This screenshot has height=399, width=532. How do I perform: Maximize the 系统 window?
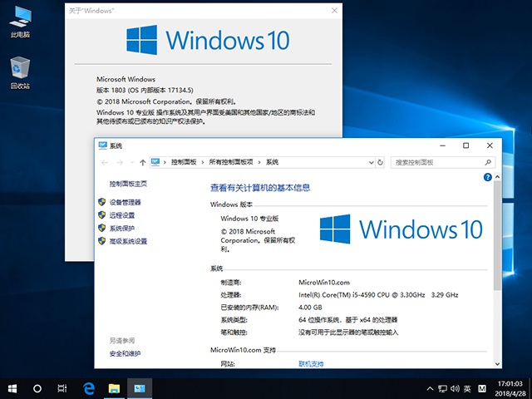pos(466,145)
